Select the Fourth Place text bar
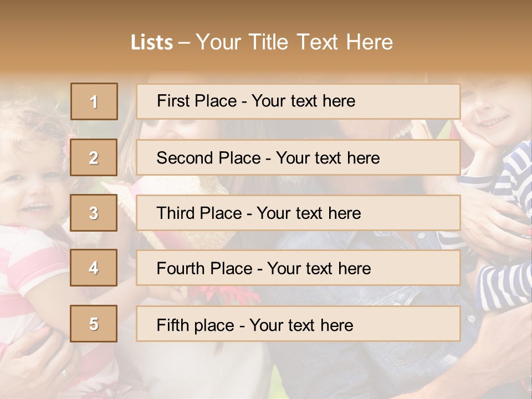The image size is (532, 399). (298, 268)
